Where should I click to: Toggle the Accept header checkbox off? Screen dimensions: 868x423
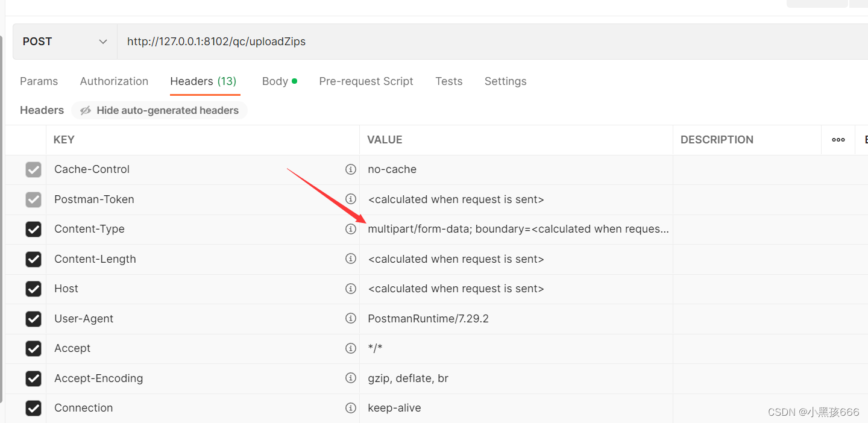pos(33,348)
